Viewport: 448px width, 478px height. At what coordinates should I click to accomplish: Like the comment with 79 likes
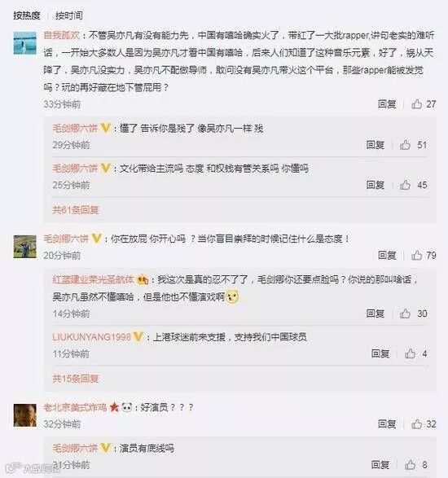click(x=416, y=255)
